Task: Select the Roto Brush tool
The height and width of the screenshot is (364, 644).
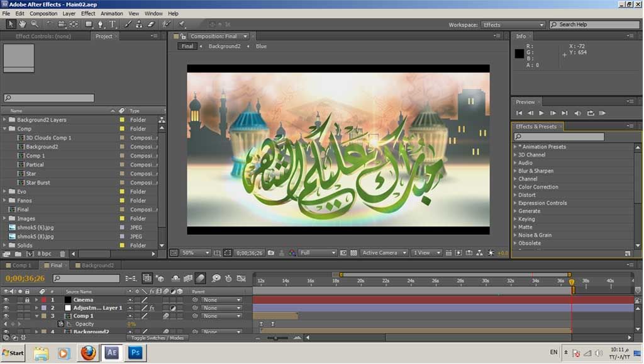Action: [166, 25]
